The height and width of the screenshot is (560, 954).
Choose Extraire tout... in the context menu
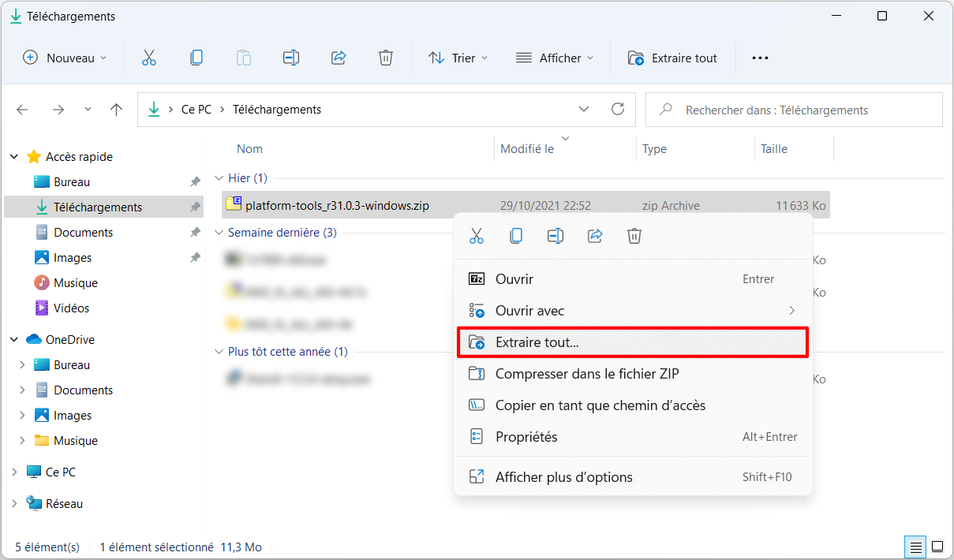point(633,342)
